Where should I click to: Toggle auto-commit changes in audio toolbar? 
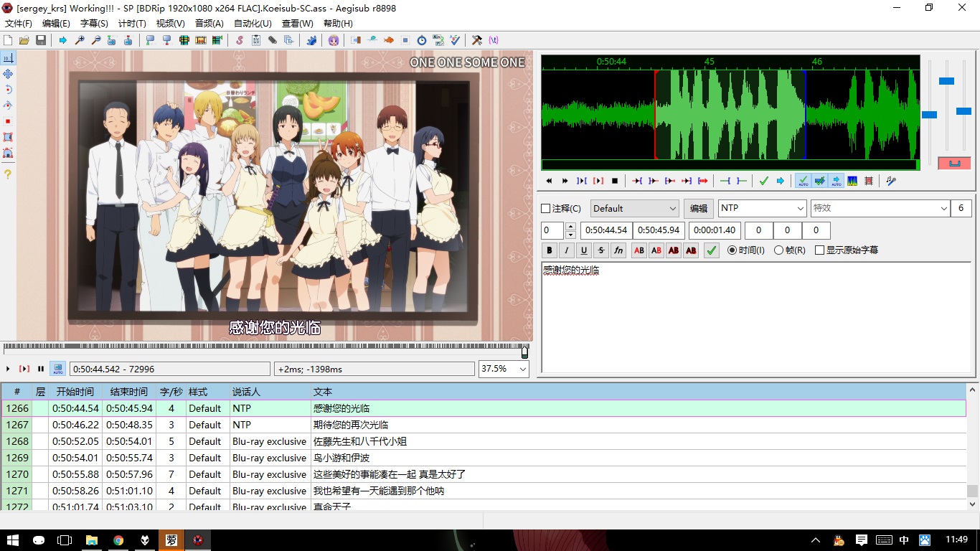(x=803, y=181)
